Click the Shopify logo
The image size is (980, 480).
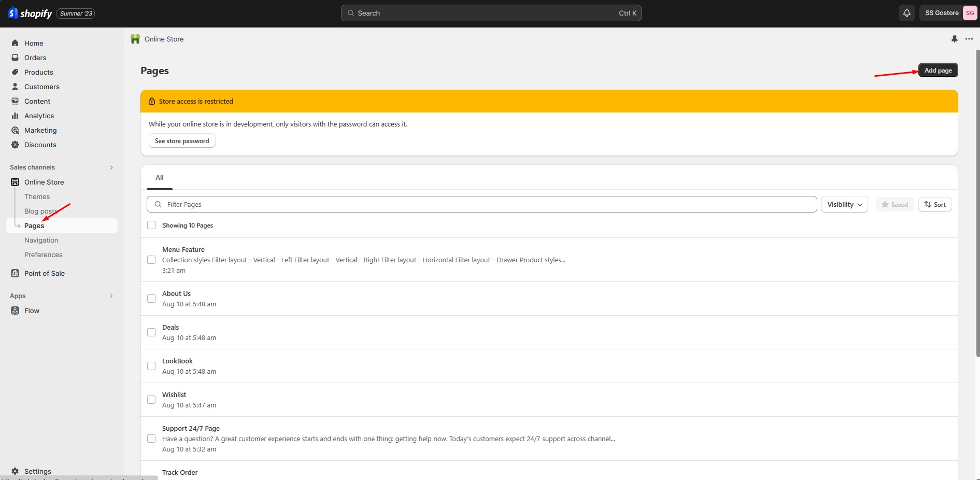pos(30,13)
